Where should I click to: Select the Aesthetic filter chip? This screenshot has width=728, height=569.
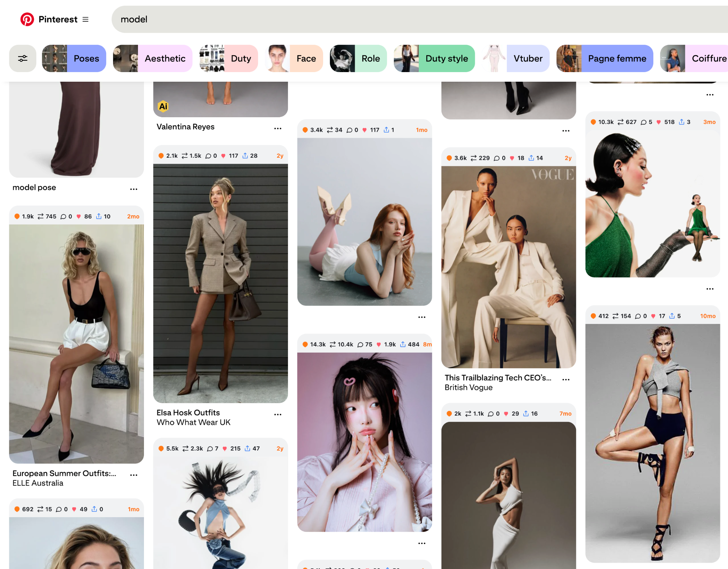click(152, 59)
